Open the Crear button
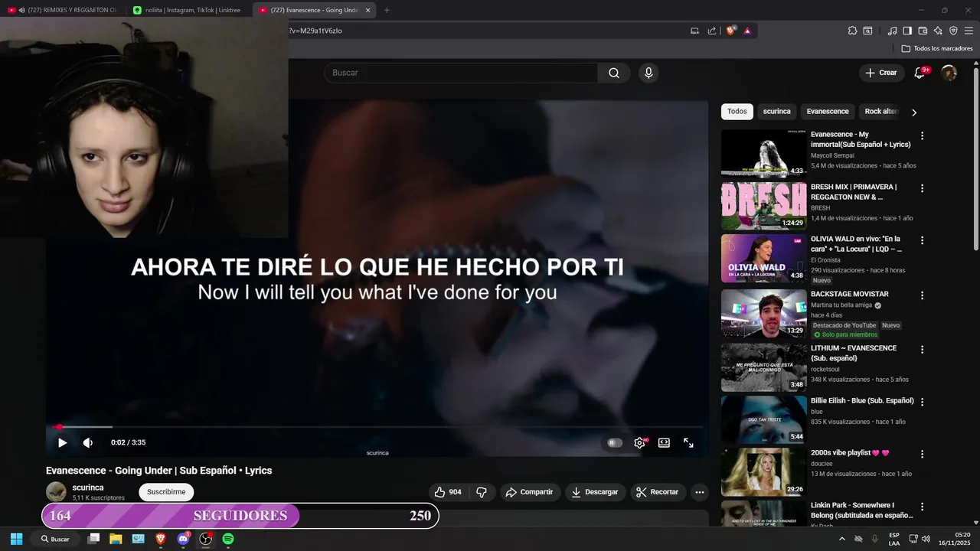Viewport: 980px width, 551px height. [x=881, y=73]
